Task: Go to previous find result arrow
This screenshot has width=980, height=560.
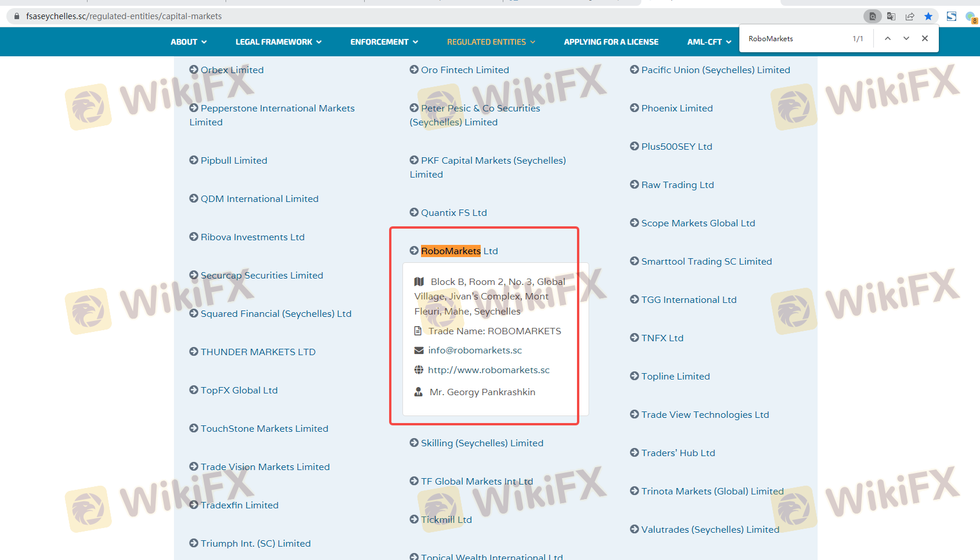Action: pos(887,38)
